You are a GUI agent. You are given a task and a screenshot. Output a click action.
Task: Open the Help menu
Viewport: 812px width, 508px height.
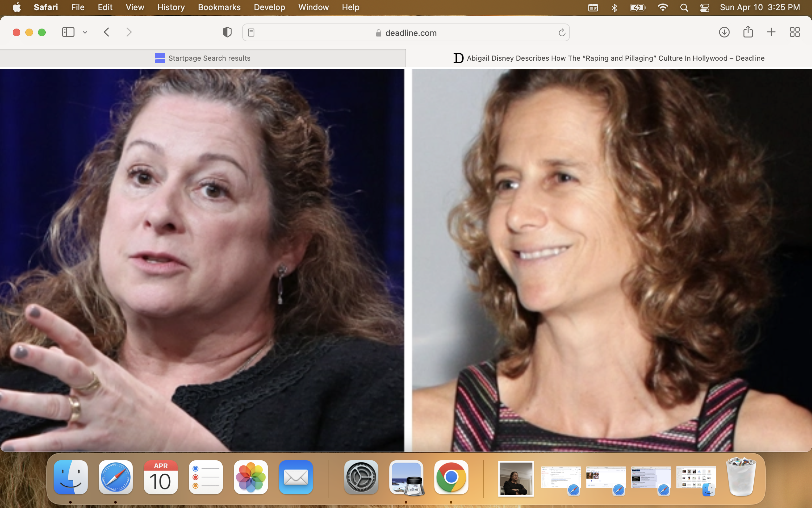tap(350, 7)
